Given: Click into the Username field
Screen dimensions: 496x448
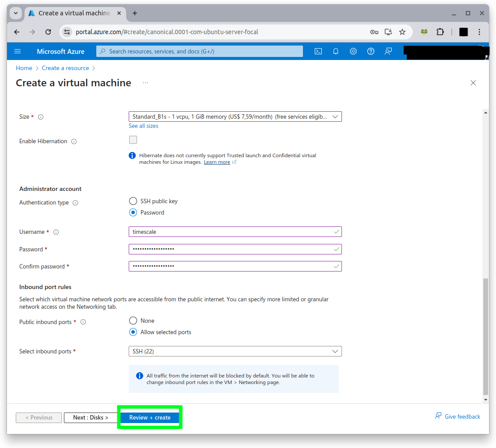Looking at the screenshot, I should coord(235,232).
